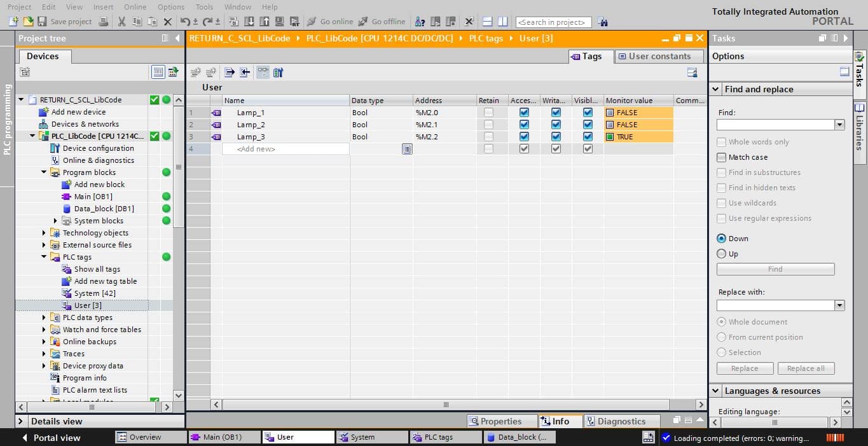Expand the PLC data types folder
Viewport: 868px width, 446px height.
44,317
